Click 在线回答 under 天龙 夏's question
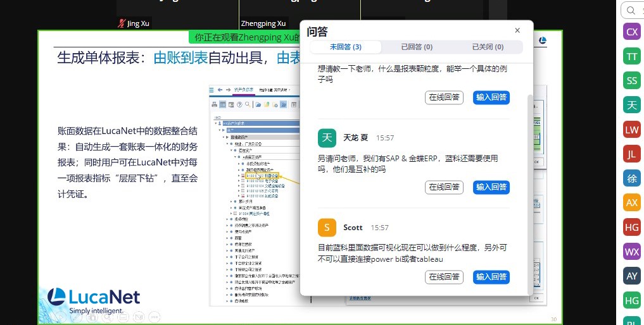The height and width of the screenshot is (325, 644). [x=444, y=187]
